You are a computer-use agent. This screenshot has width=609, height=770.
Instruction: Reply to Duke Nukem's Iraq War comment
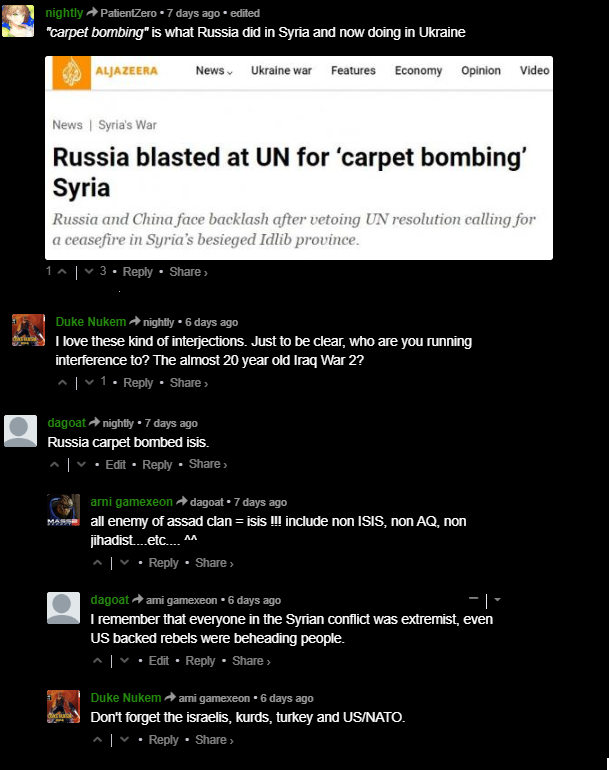click(138, 383)
